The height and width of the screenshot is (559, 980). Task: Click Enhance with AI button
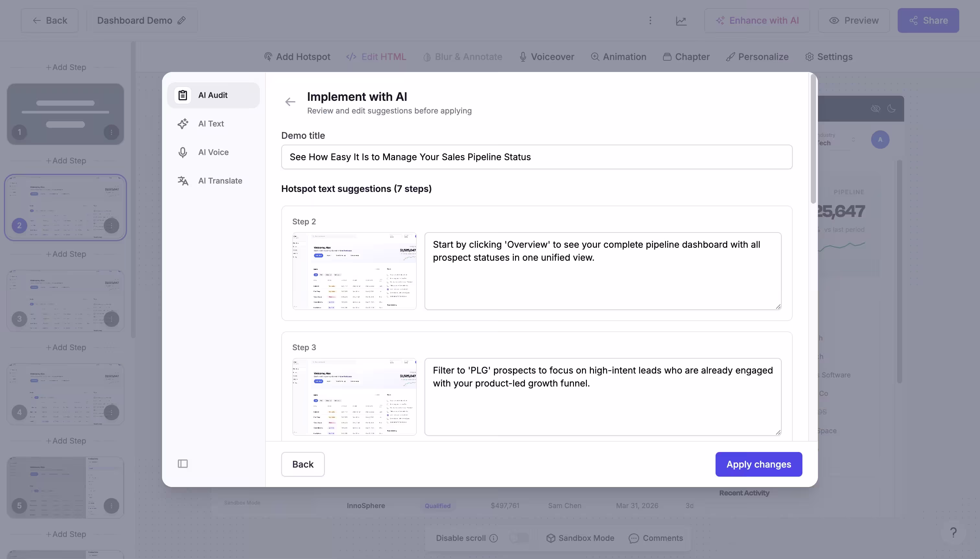click(x=757, y=20)
